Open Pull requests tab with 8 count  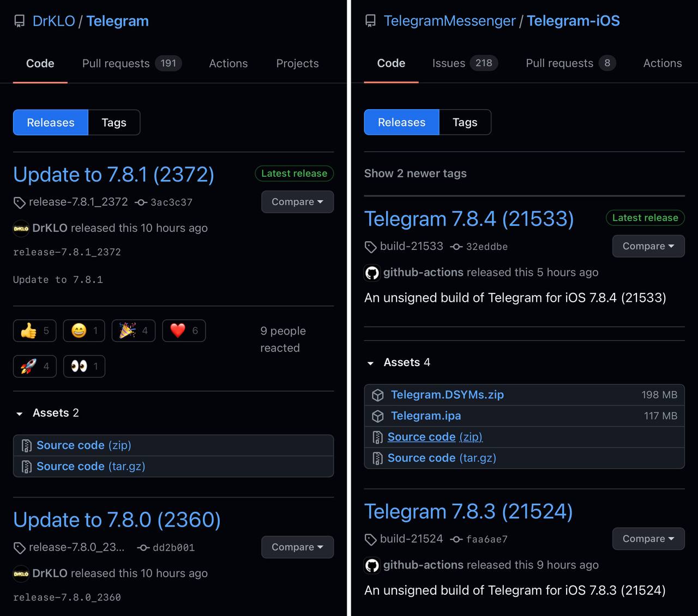(571, 63)
